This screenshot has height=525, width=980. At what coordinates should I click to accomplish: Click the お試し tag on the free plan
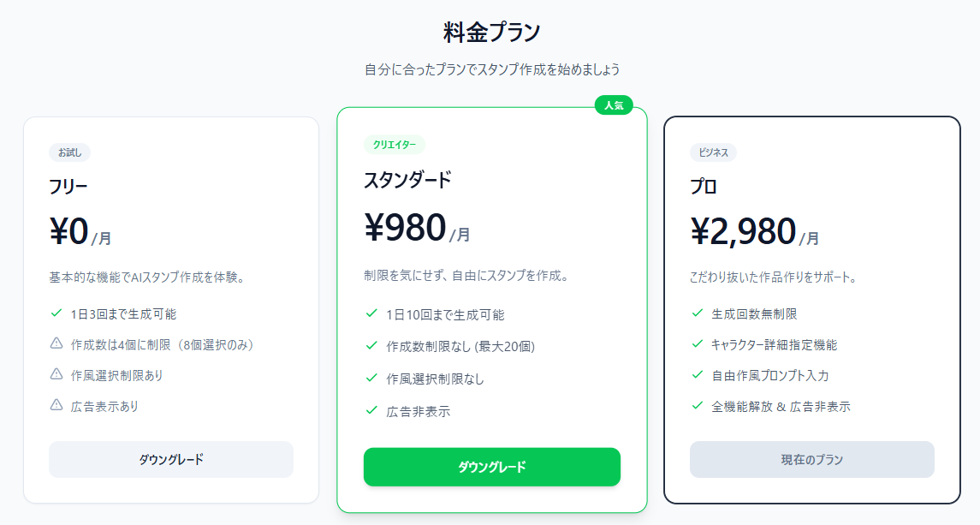pyautogui.click(x=69, y=152)
